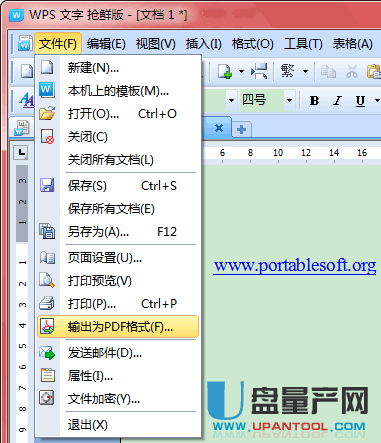Choose 另存为(A)... menu entry

(118, 232)
